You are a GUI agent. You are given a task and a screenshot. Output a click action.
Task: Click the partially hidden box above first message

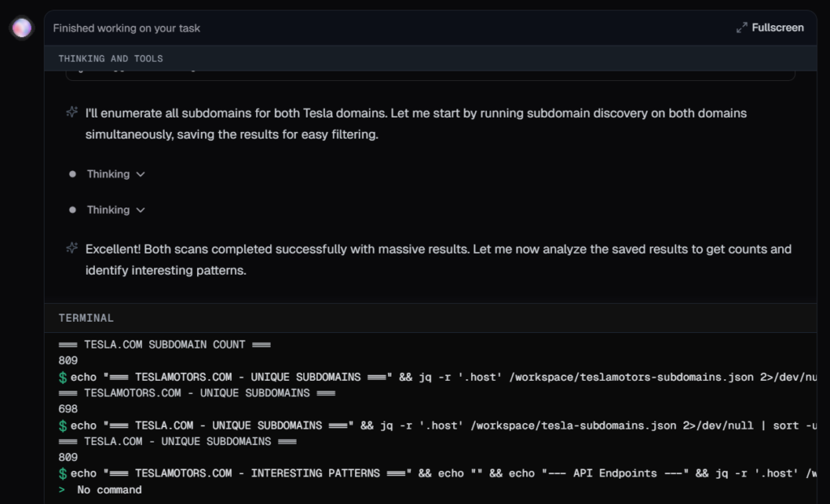[430, 75]
